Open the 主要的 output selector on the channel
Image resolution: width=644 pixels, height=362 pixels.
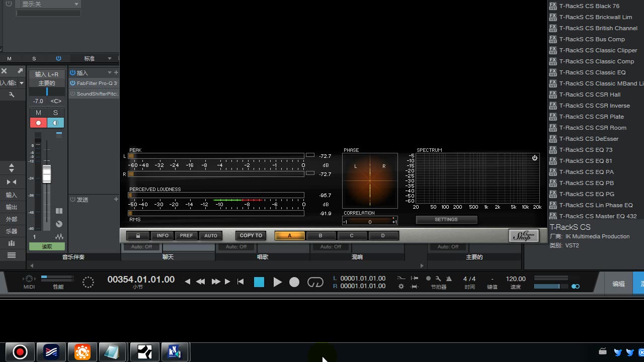pyautogui.click(x=47, y=83)
